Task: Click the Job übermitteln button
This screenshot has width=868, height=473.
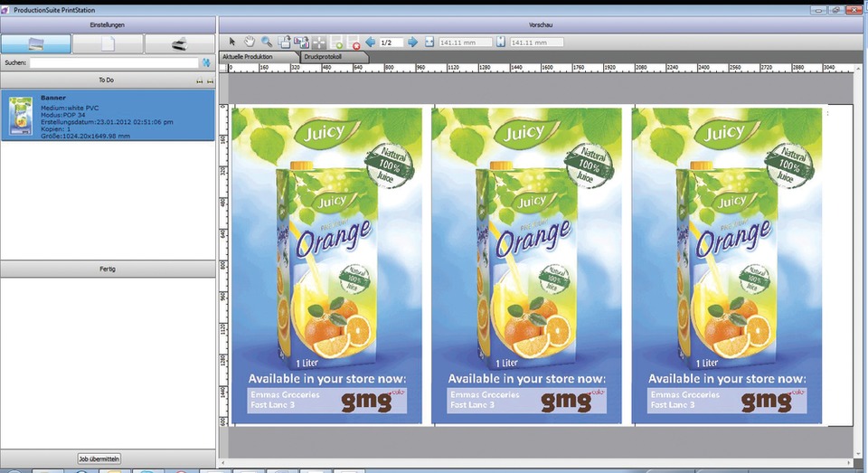Action: click(99, 459)
